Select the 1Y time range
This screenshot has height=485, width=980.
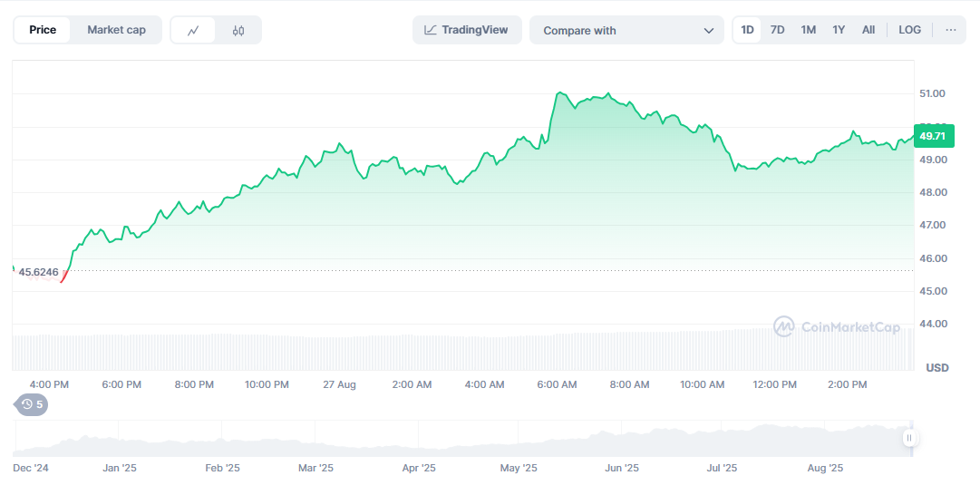[x=839, y=30]
